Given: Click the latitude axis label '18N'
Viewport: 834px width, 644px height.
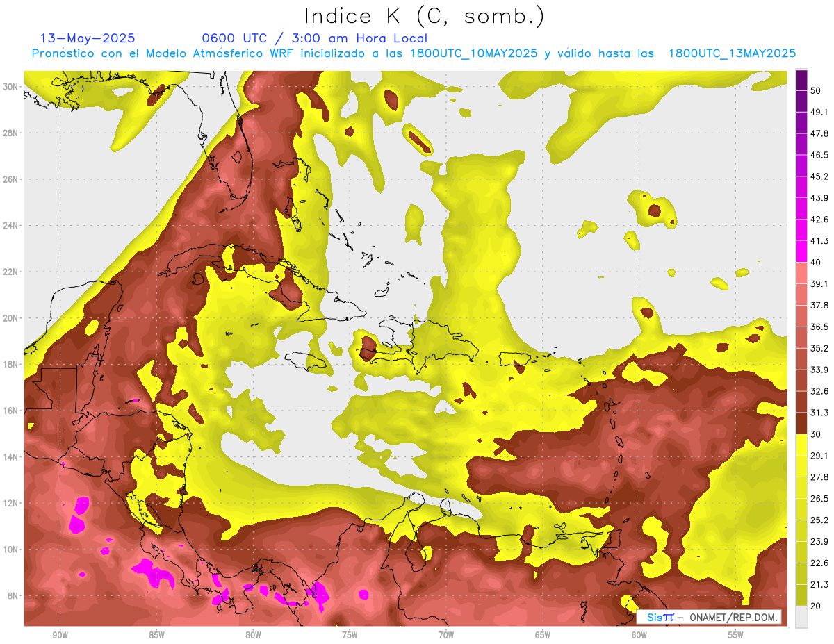Looking at the screenshot, I should tap(10, 364).
